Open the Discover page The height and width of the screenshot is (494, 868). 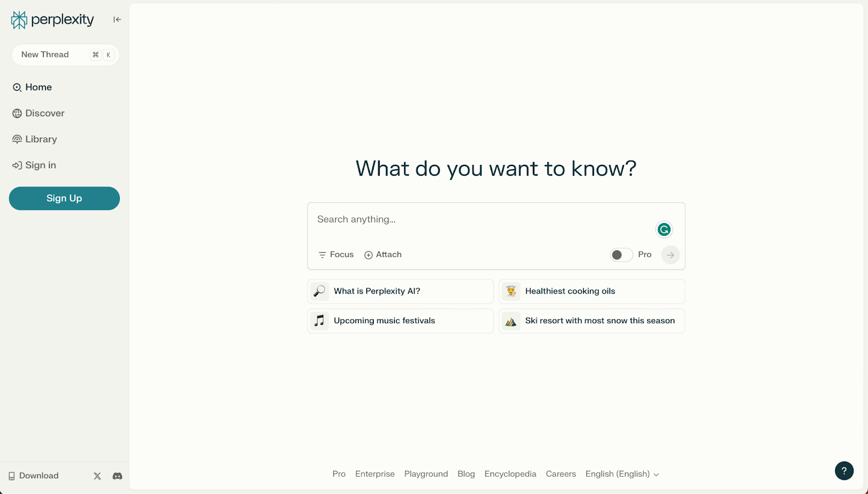39,113
